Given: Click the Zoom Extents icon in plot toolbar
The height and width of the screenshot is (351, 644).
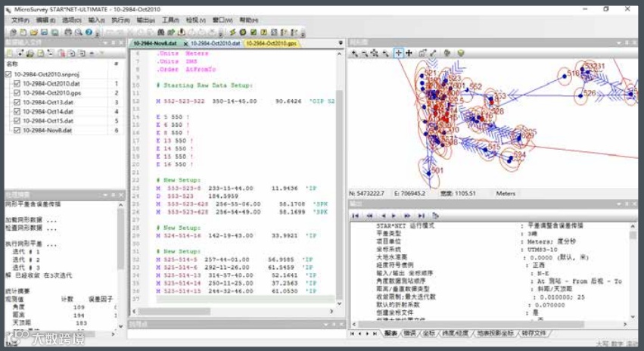Looking at the screenshot, I should [375, 53].
